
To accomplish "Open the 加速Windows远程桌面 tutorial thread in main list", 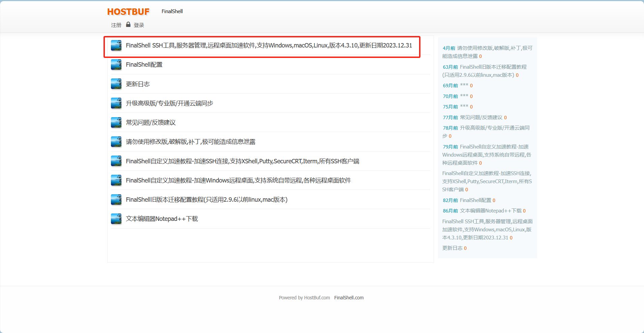I will [238, 180].
